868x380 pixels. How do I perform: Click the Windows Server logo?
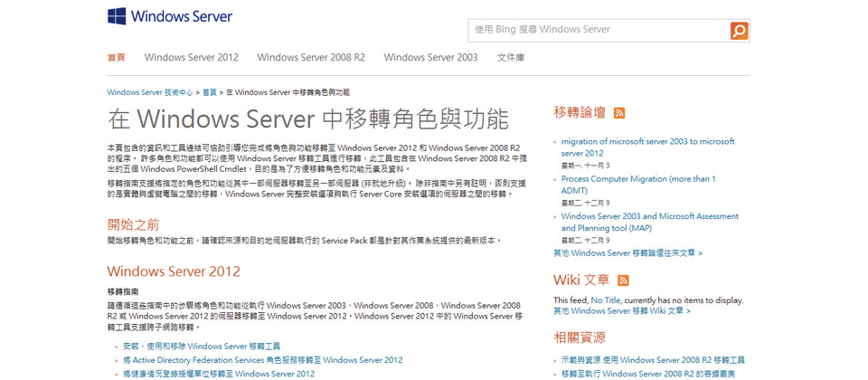[x=170, y=16]
